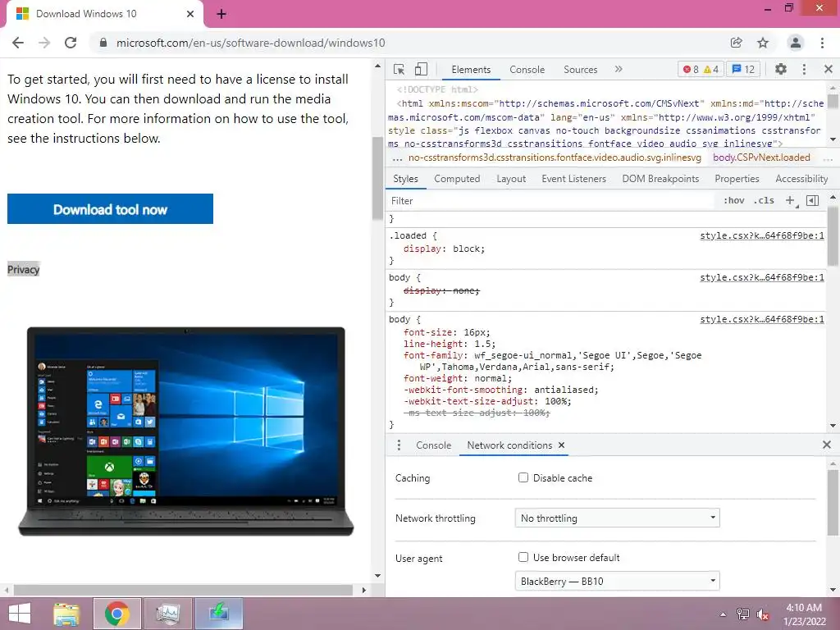Close the DevTools panel
Image resolution: width=840 pixels, height=630 pixels.
[829, 69]
